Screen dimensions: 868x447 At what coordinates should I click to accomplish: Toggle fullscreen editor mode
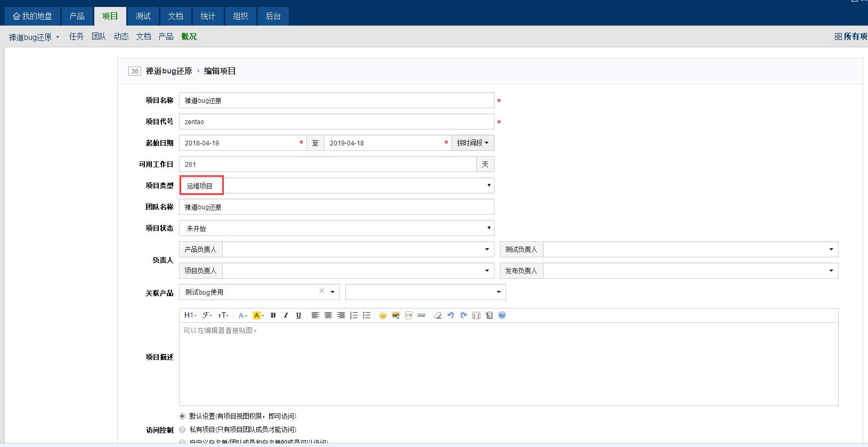point(476,315)
